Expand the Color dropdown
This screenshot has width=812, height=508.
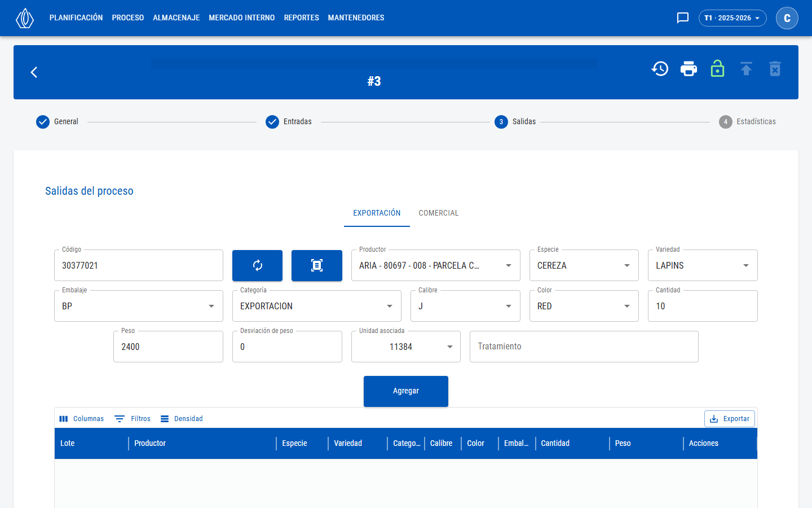click(x=584, y=306)
